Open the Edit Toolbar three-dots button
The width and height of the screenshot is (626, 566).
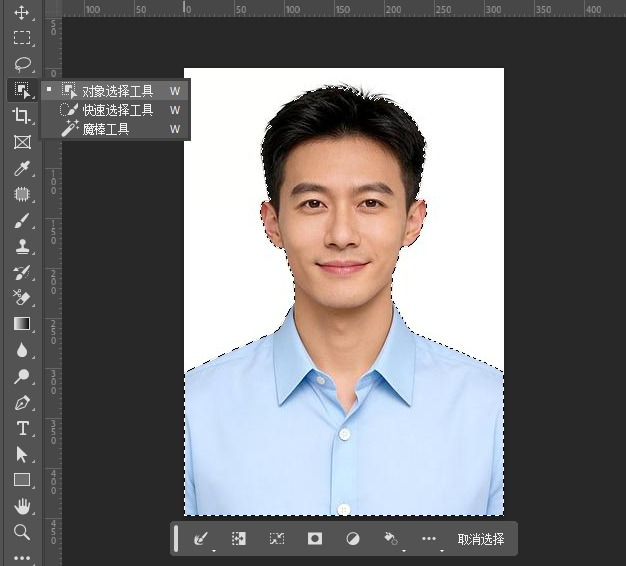(22, 558)
